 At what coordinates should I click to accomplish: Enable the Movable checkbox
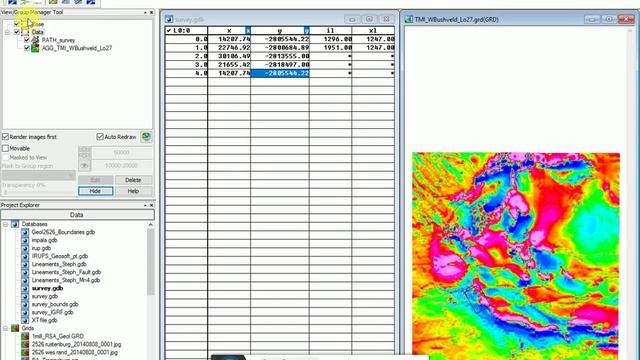click(x=5, y=149)
